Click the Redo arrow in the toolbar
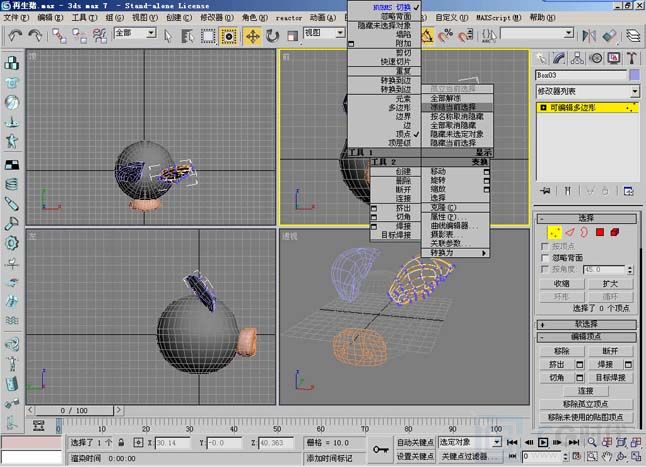This screenshot has height=468, width=646. pos(35,36)
